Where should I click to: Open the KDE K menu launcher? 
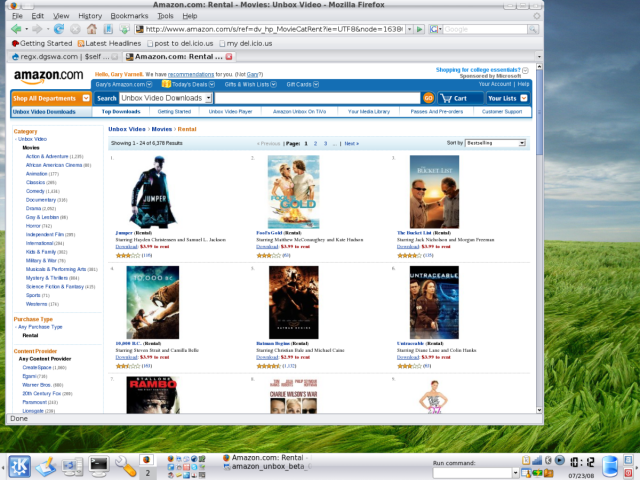point(20,466)
